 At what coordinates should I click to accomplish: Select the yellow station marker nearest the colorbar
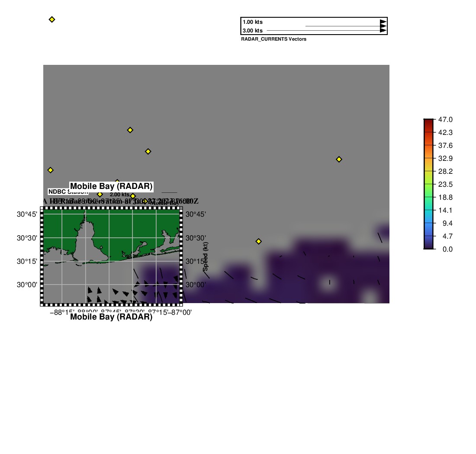click(x=339, y=160)
